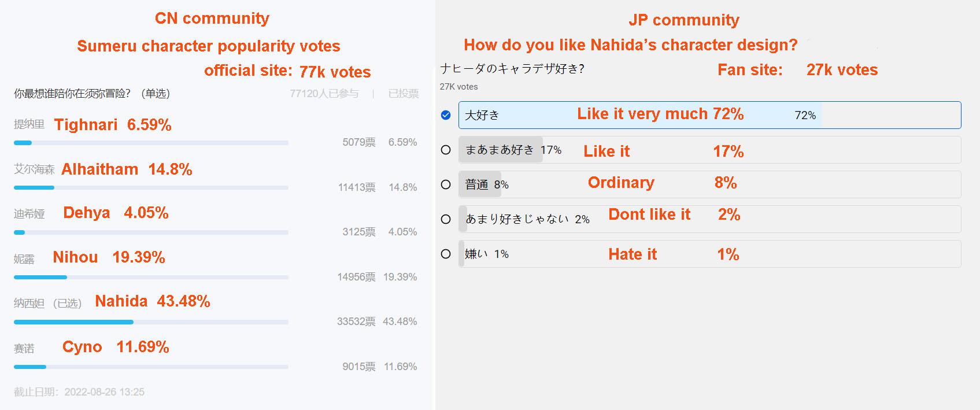Click the Nahida 43.48% progress bar
This screenshot has width=980, height=410.
point(151,322)
